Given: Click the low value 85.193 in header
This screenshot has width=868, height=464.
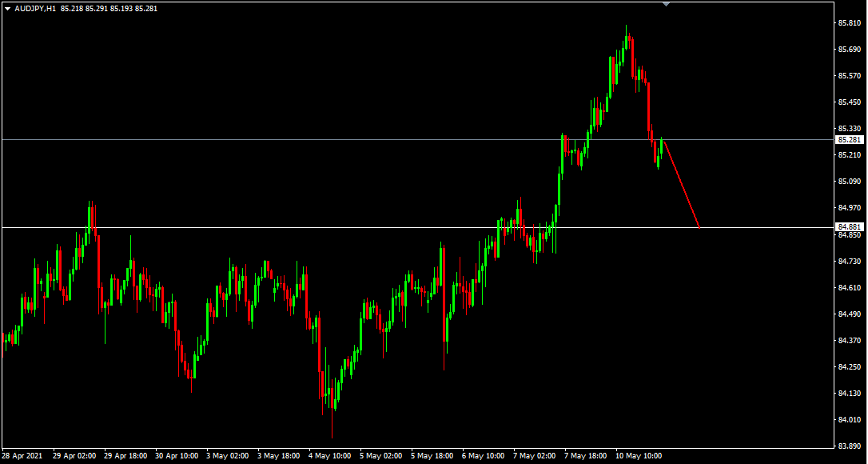Looking at the screenshot, I should tap(121, 9).
